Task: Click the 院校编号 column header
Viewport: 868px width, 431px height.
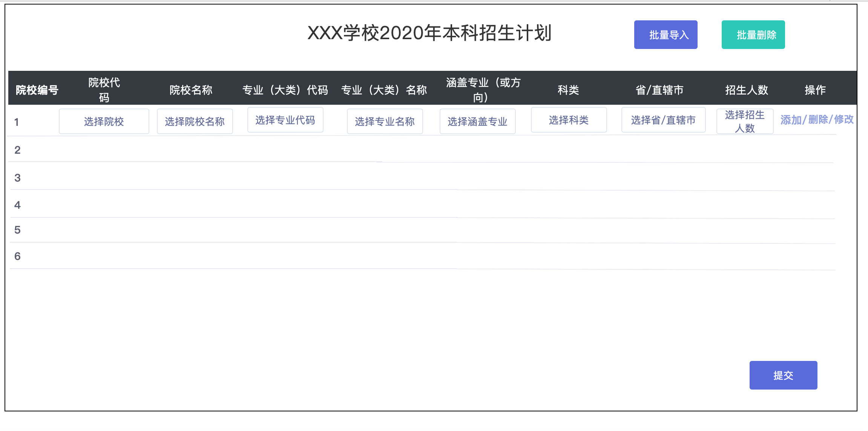Action: point(37,90)
